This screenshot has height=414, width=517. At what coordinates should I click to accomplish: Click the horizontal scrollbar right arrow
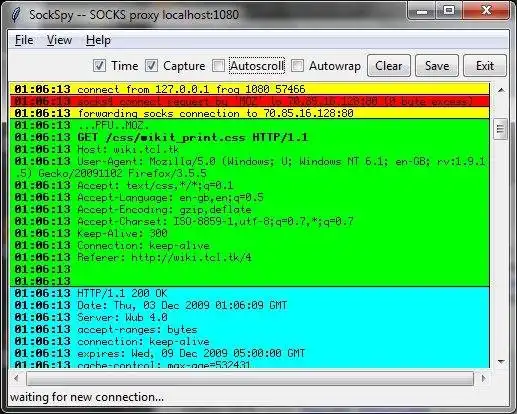[484, 378]
